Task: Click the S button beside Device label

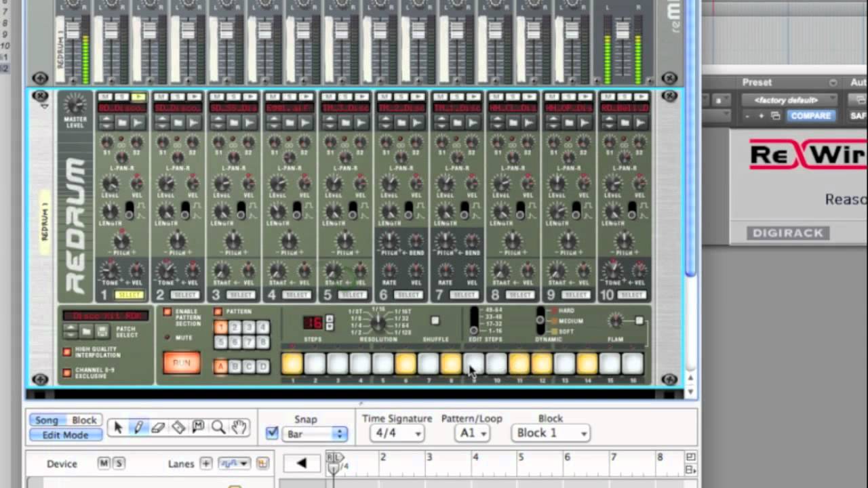Action: pos(119,464)
